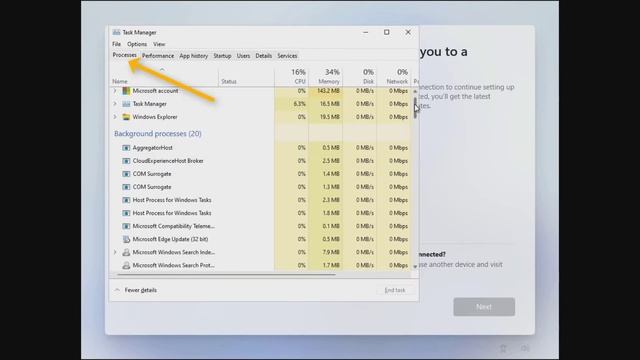The width and height of the screenshot is (640, 360).
Task: Click the Microsoft Edge Update icon
Action: click(x=126, y=239)
